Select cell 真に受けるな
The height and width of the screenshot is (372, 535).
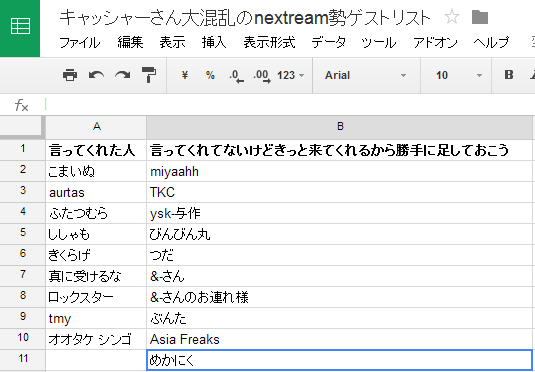[96, 276]
